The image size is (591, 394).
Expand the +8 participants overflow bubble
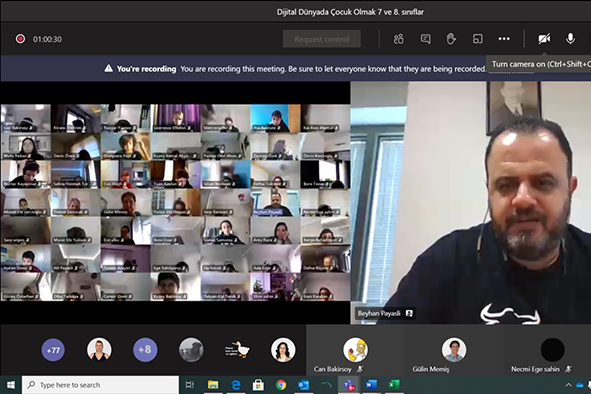pos(145,350)
